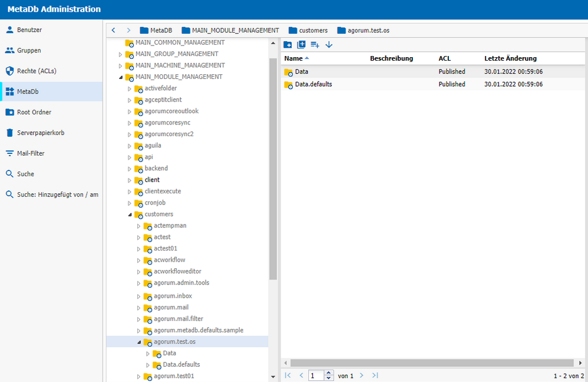Select the agorum.test01 tree item

point(174,376)
